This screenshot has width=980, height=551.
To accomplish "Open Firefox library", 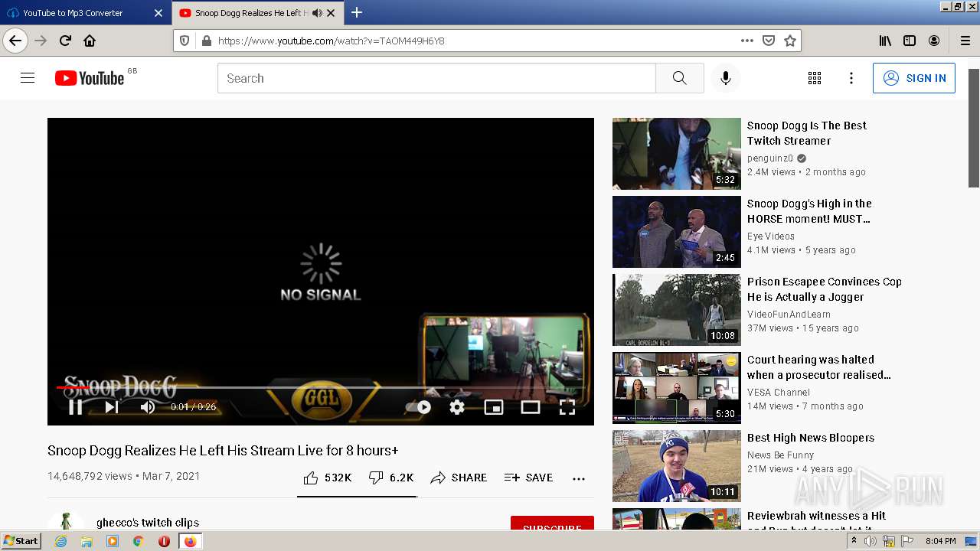I will [885, 41].
